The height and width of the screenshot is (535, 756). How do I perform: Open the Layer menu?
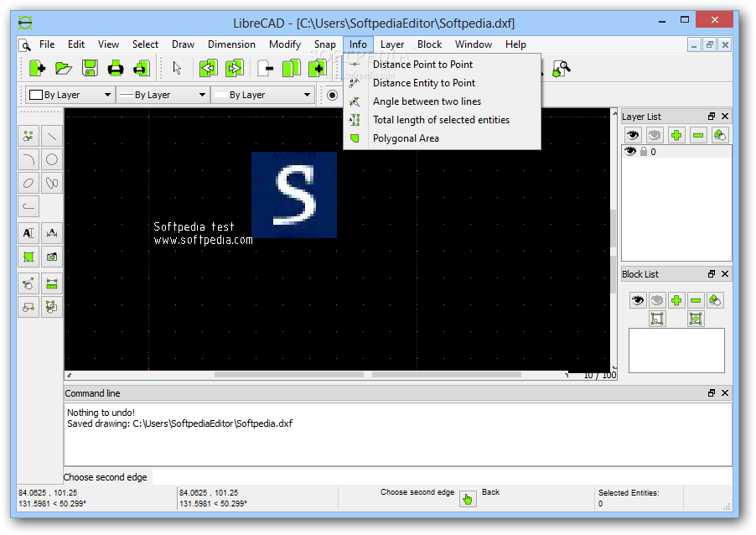(x=392, y=44)
